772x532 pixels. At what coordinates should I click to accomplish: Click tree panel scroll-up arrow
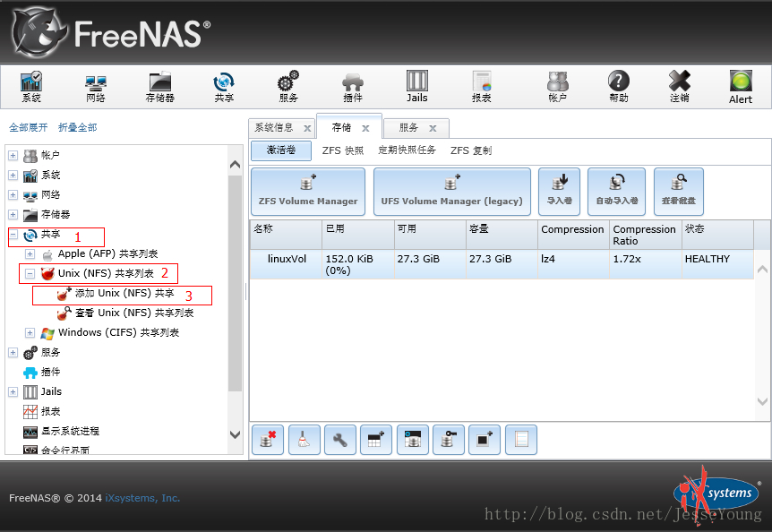(x=236, y=165)
